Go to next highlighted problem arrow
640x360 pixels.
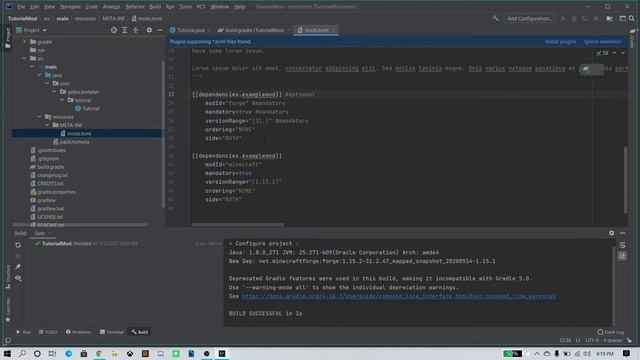pos(623,53)
